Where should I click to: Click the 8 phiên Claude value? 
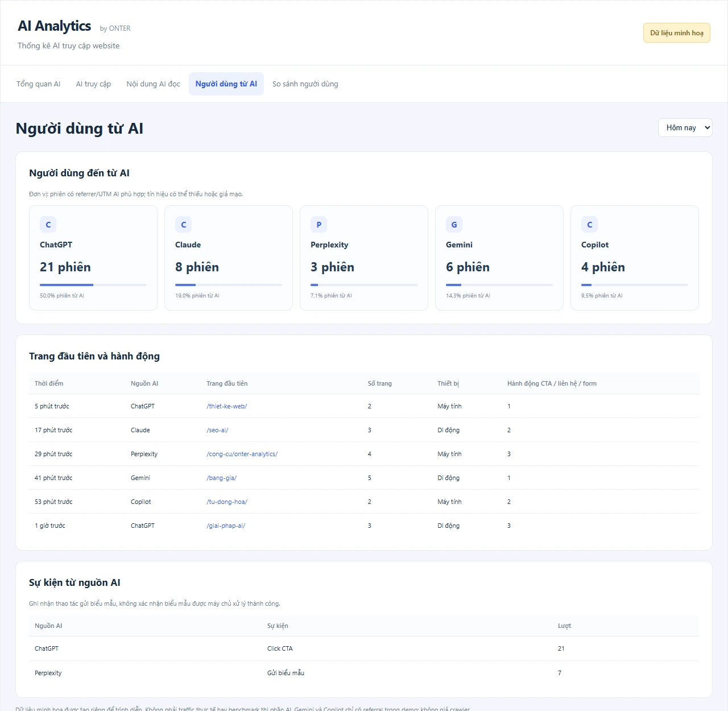point(197,267)
